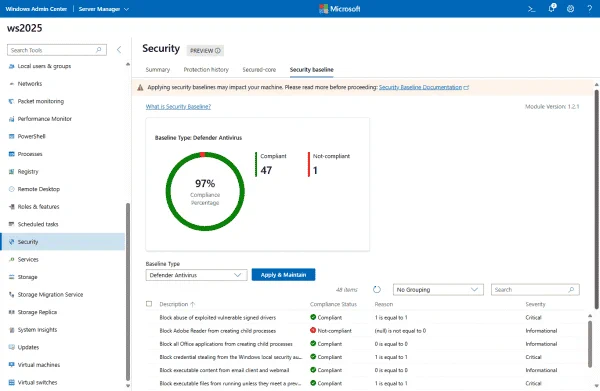600x391 pixels.
Task: Click the Services gear icon
Action: 11,259
